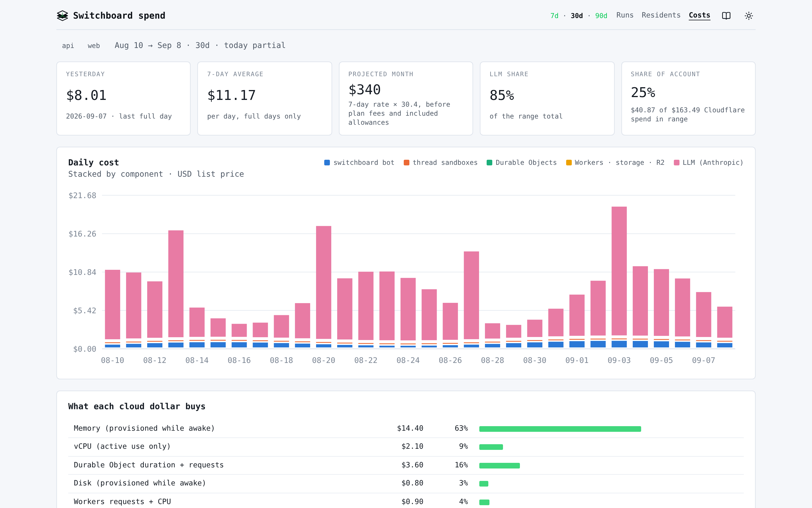Viewport: 812px width, 508px height.
Task: Click the Switchboard stacked-layers logo icon
Action: click(x=62, y=16)
